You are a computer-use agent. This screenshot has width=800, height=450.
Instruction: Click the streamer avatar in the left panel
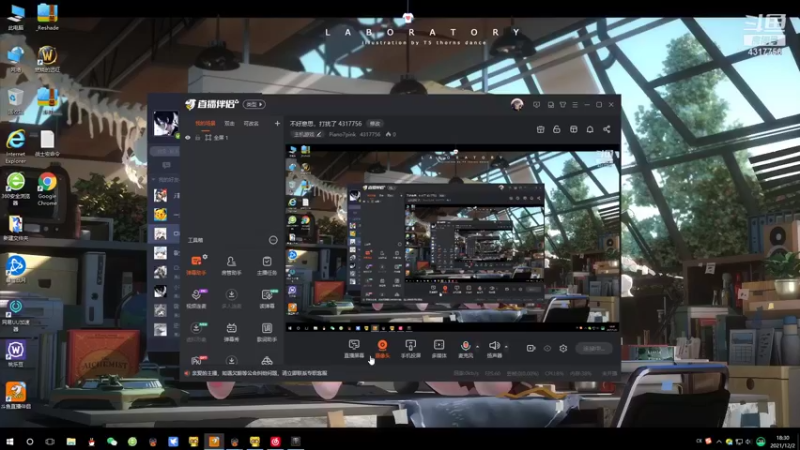pyautogui.click(x=166, y=123)
